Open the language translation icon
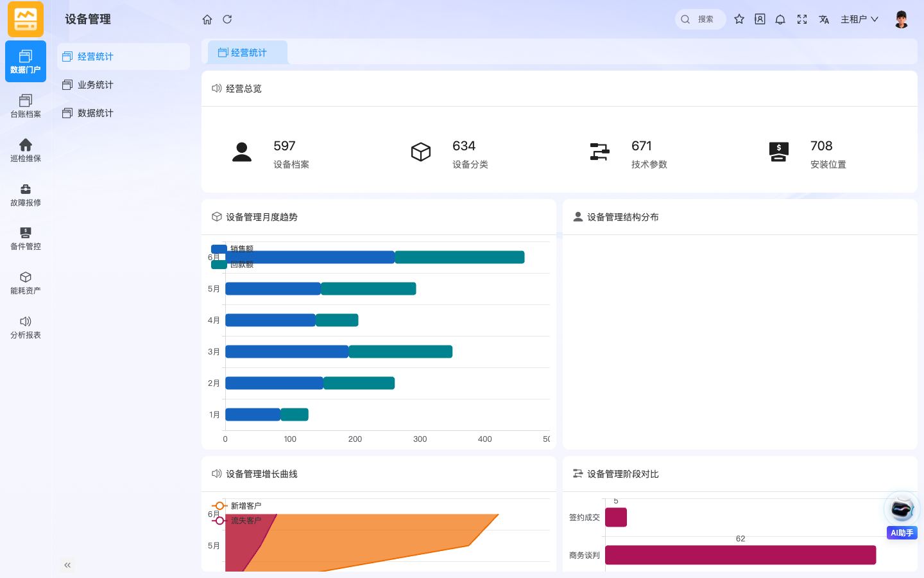The image size is (924, 578). click(824, 19)
